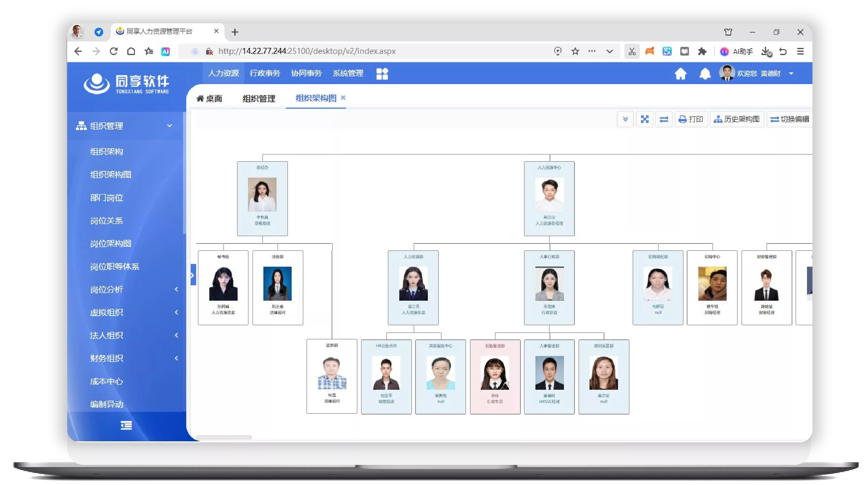
Task: Open 编制异动 in the sidebar
Action: [106, 404]
